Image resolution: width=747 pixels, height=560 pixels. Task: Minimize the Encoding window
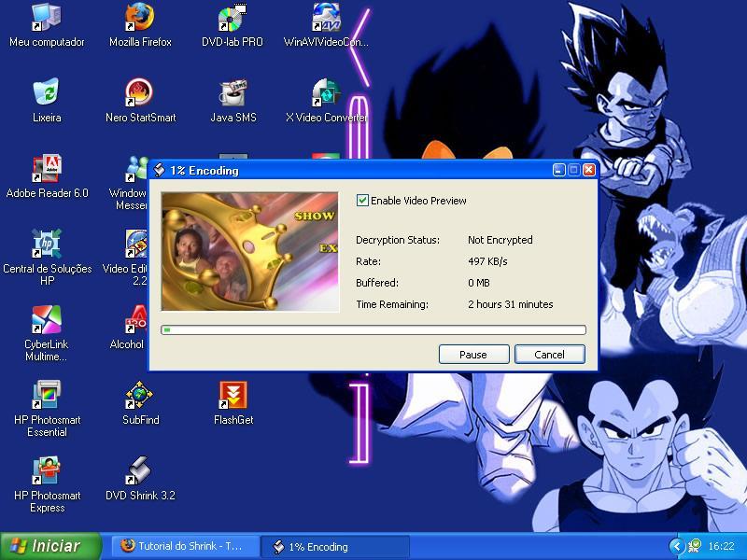(x=558, y=170)
